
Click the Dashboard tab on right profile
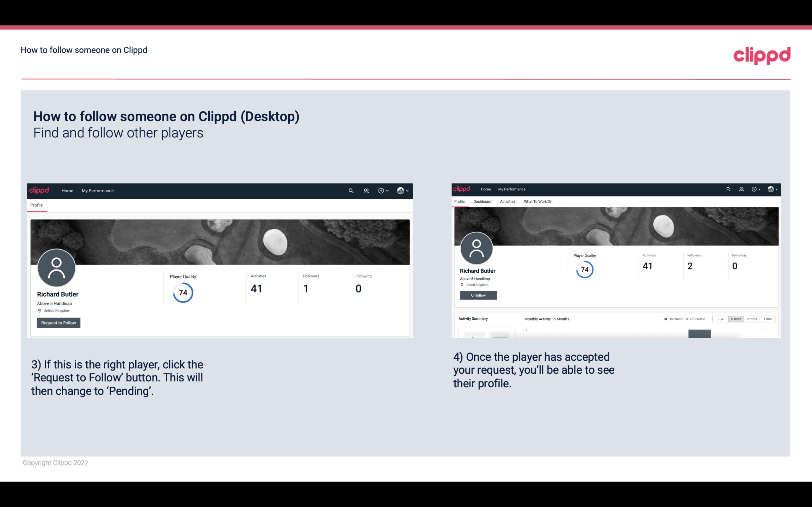point(483,202)
